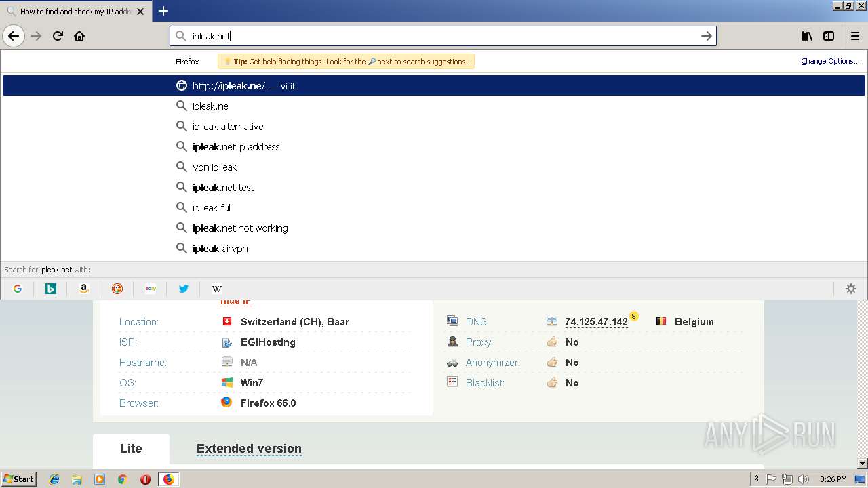
Task: Visit http://ipleak.ne/ suggestion
Action: [434, 85]
